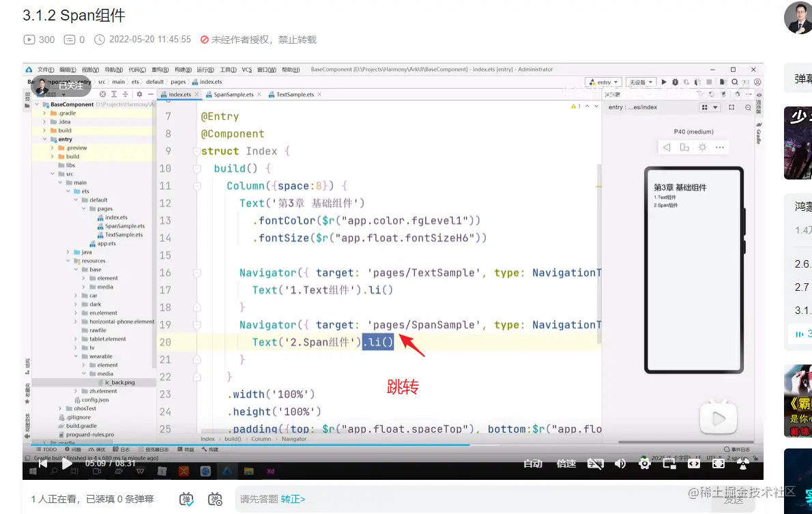This screenshot has height=514, width=812.
Task: Collapse the BaseComponent project root
Action: tap(38, 104)
